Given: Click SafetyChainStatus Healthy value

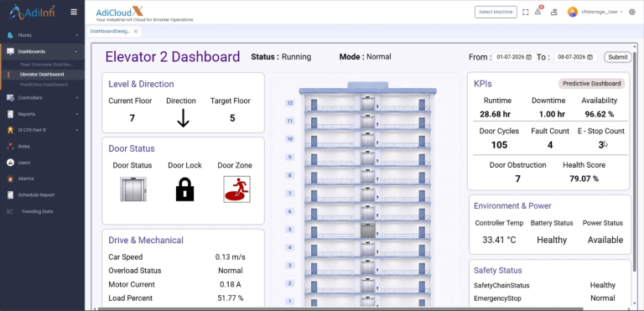Looking at the screenshot, I should coord(603,285).
